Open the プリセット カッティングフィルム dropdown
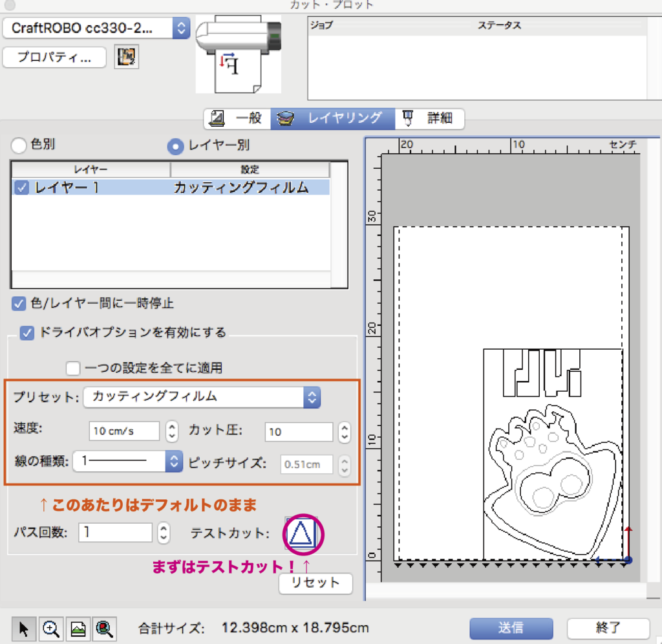This screenshot has width=662, height=644. pos(202,397)
